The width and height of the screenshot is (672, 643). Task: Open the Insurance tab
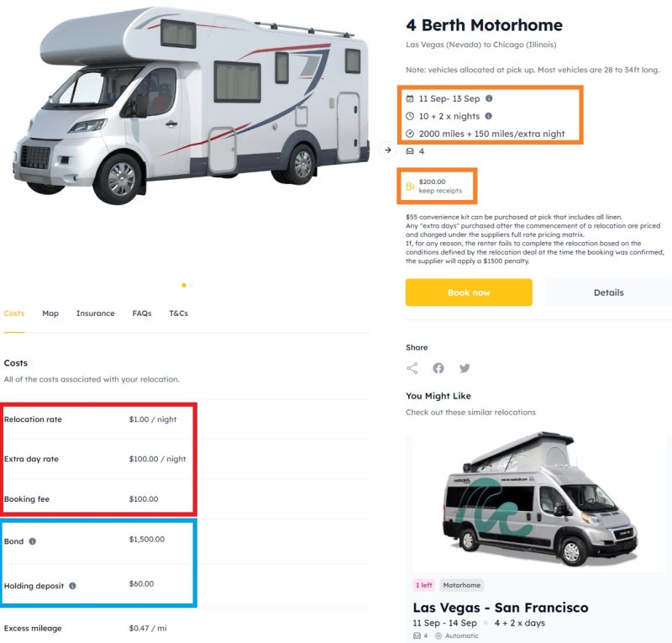point(95,314)
